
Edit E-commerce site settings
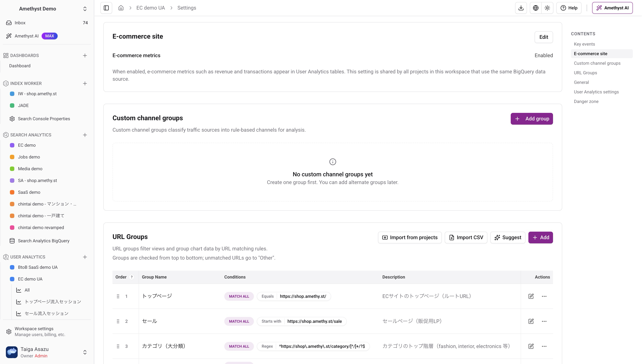point(543,37)
